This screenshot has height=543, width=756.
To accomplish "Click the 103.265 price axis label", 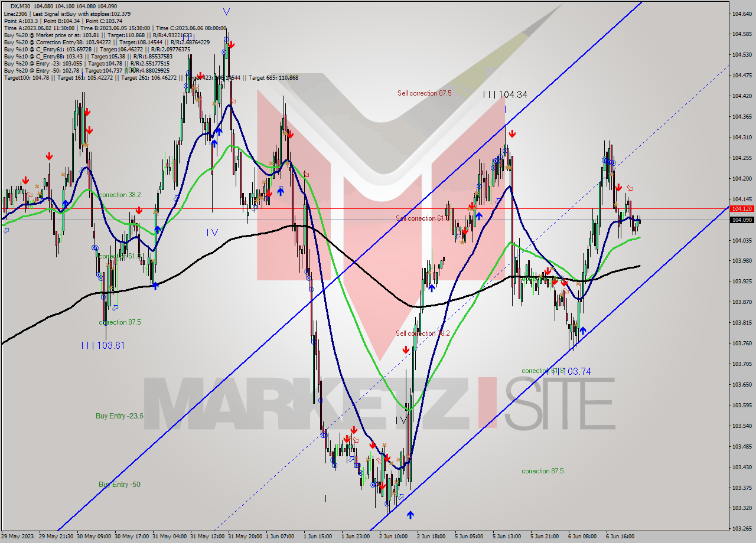I will pyautogui.click(x=742, y=528).
